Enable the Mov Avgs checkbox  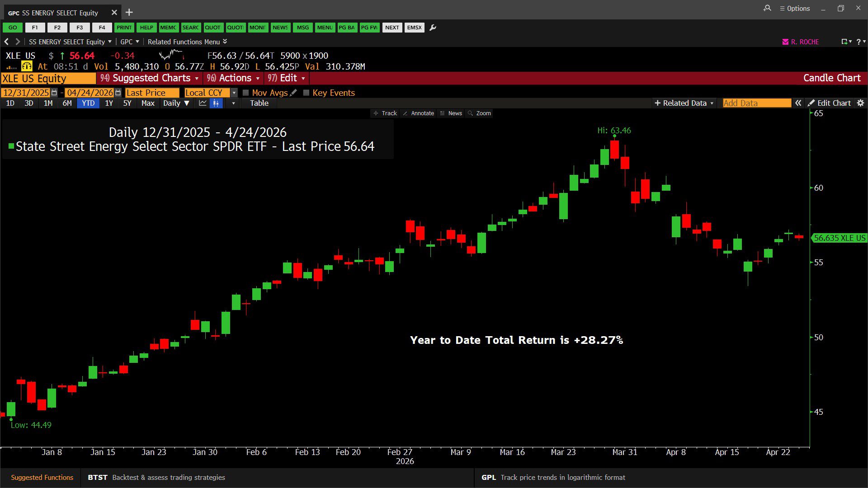[x=246, y=93]
